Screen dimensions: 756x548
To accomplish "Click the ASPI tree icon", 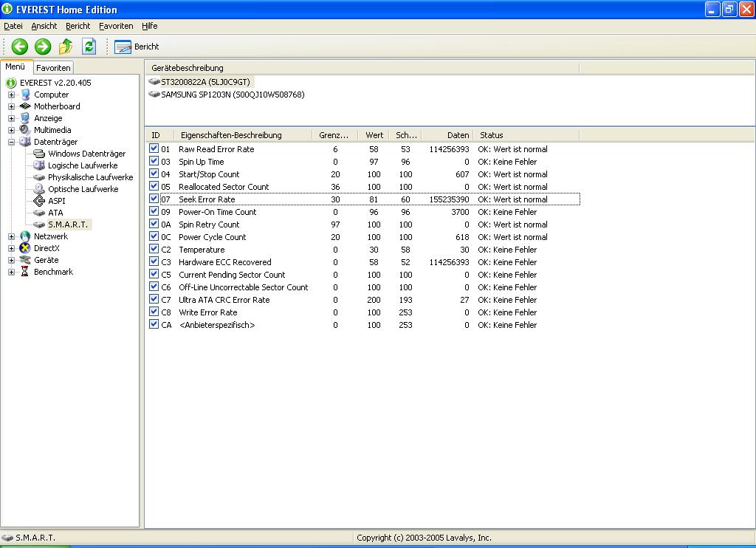I will [39, 201].
